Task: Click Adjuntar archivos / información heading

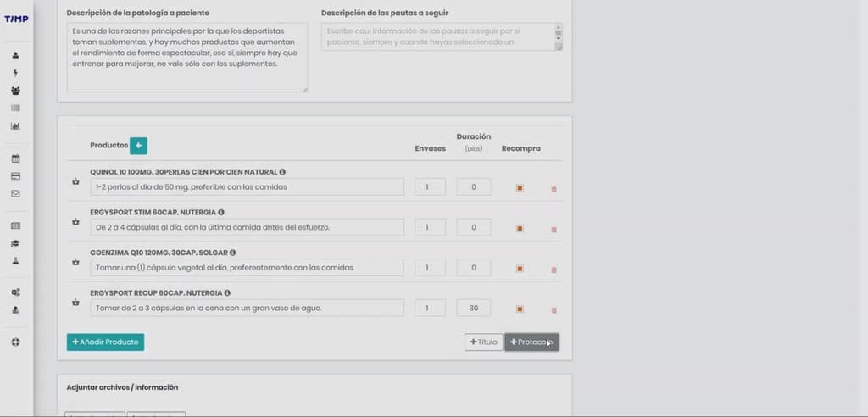Action: pyautogui.click(x=122, y=387)
